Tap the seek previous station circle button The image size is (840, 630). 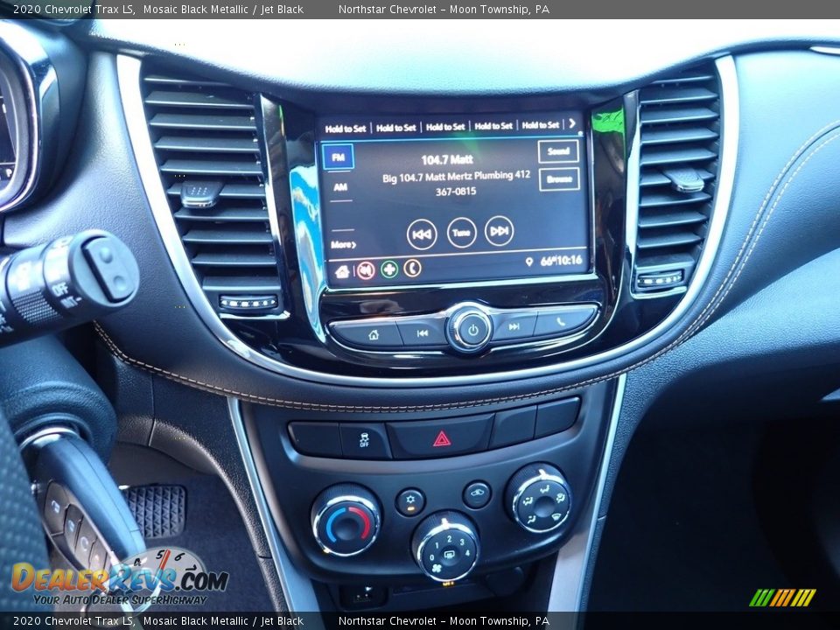click(x=422, y=234)
